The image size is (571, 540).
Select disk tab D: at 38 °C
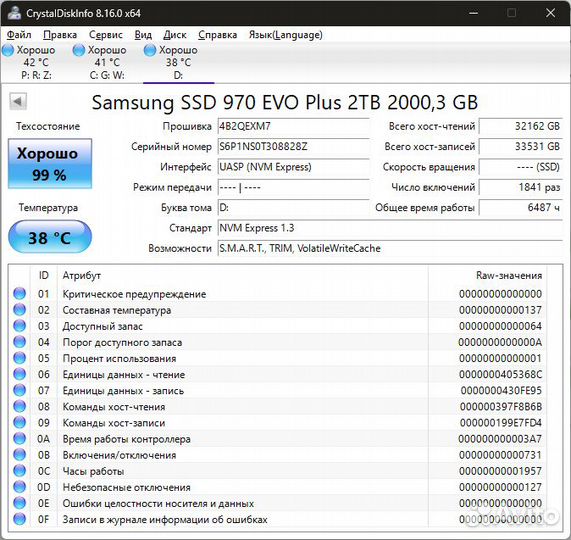(x=178, y=62)
